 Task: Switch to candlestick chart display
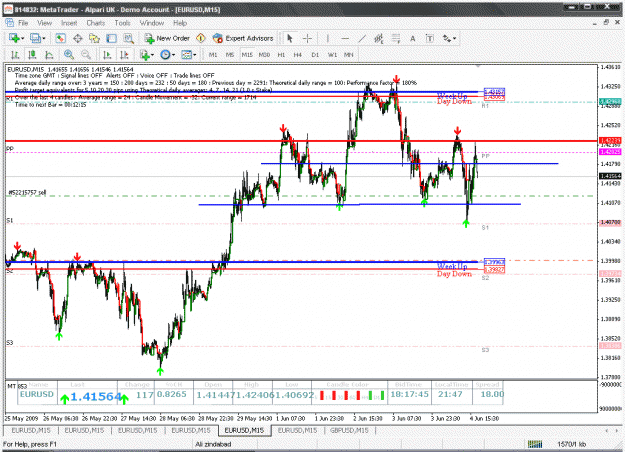pyautogui.click(x=32, y=55)
